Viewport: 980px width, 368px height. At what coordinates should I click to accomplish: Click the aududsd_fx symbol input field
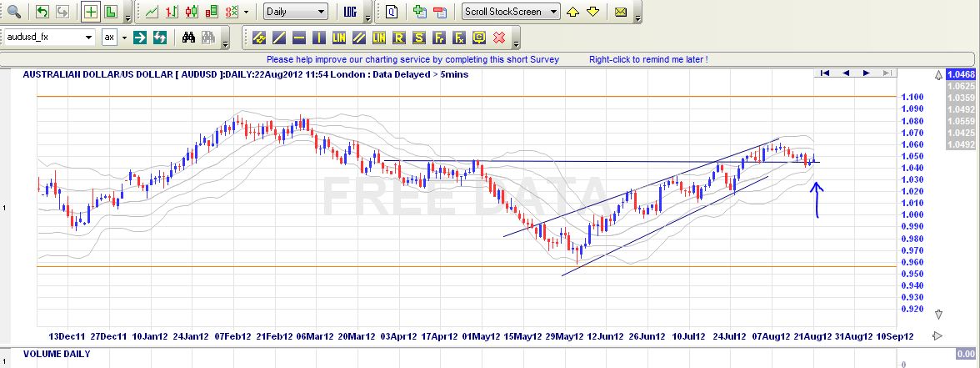tap(43, 37)
